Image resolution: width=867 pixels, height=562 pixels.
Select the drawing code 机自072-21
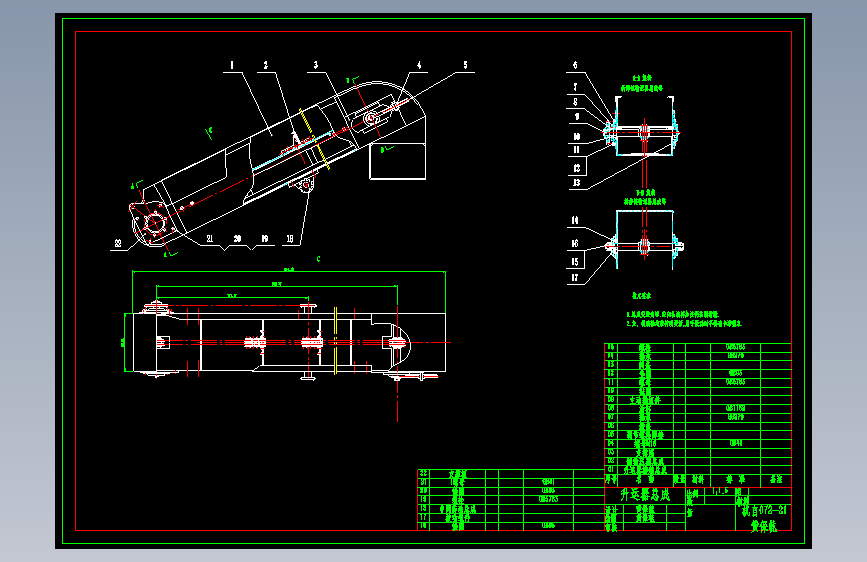[x=764, y=511]
